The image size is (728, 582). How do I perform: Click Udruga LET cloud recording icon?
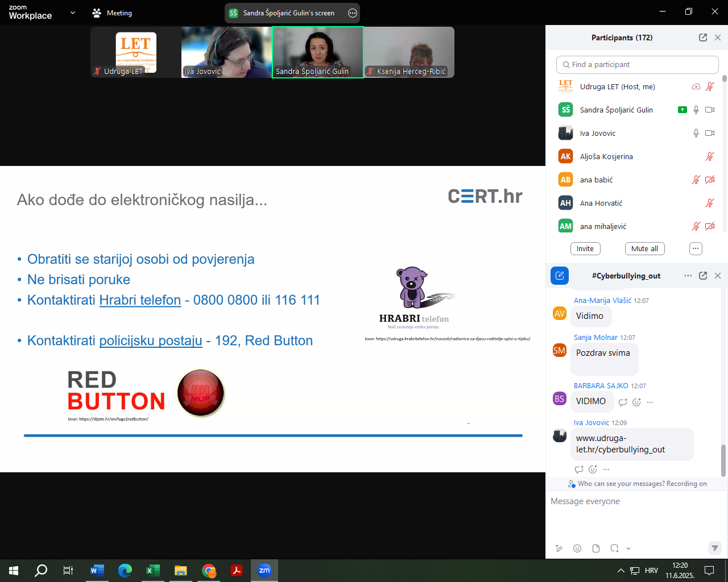(x=696, y=86)
